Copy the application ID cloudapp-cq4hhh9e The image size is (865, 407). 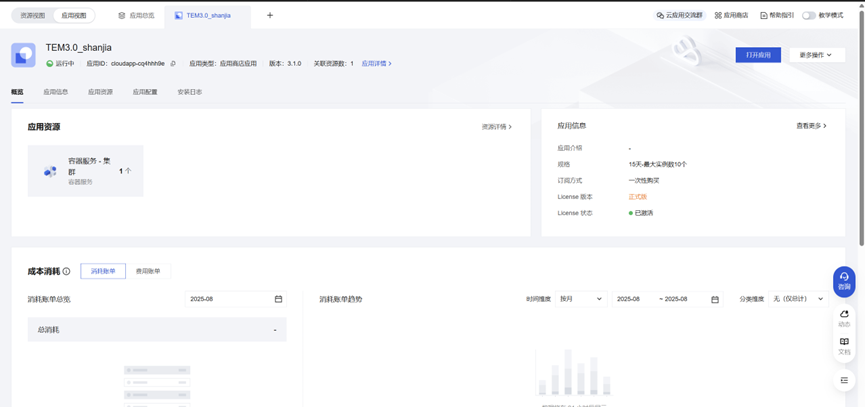coord(173,64)
